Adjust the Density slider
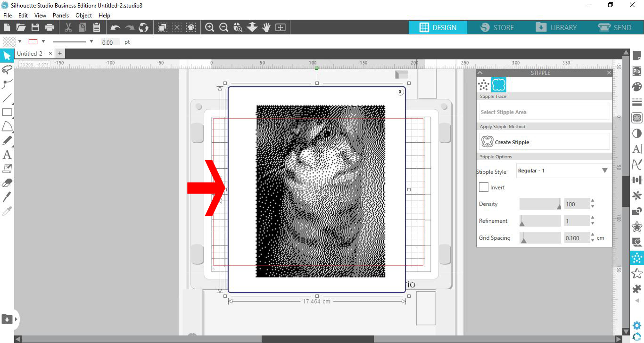 click(540, 204)
